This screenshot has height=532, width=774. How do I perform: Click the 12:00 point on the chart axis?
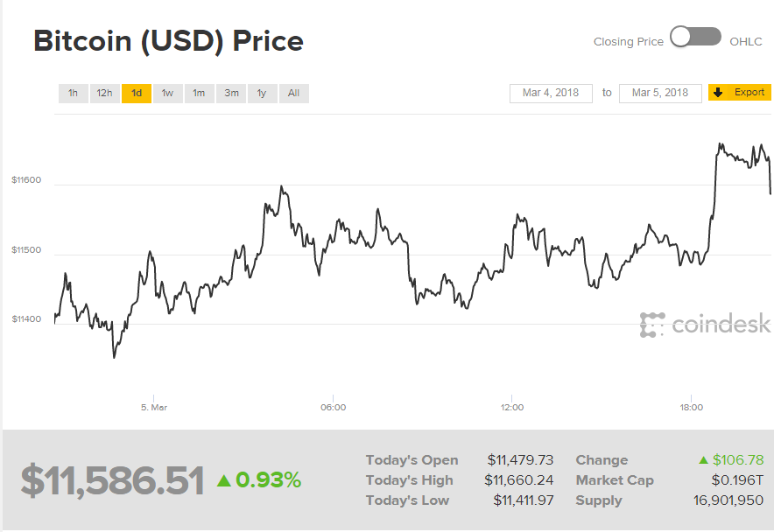tap(512, 408)
